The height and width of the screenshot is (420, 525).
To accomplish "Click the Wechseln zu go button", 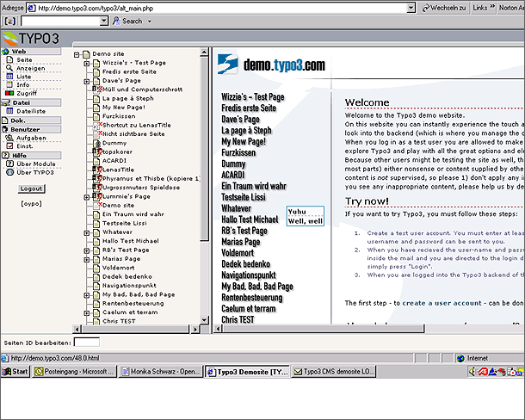I will point(443,8).
